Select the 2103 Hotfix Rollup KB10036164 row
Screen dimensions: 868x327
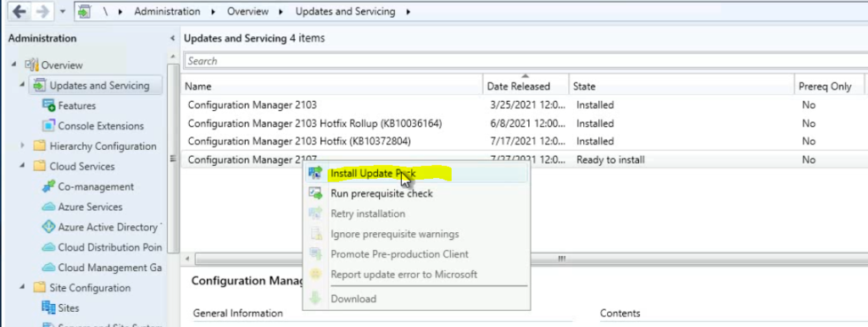[523, 124]
